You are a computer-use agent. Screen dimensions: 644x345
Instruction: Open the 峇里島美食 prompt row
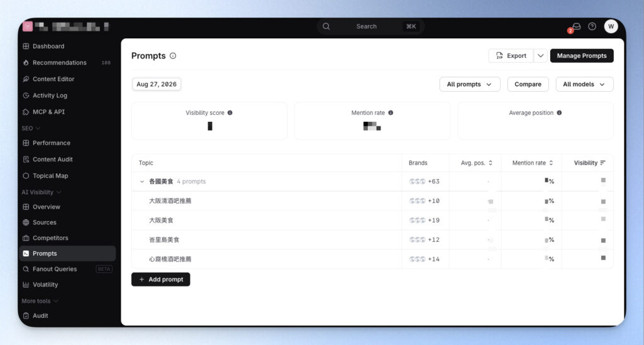click(372, 240)
